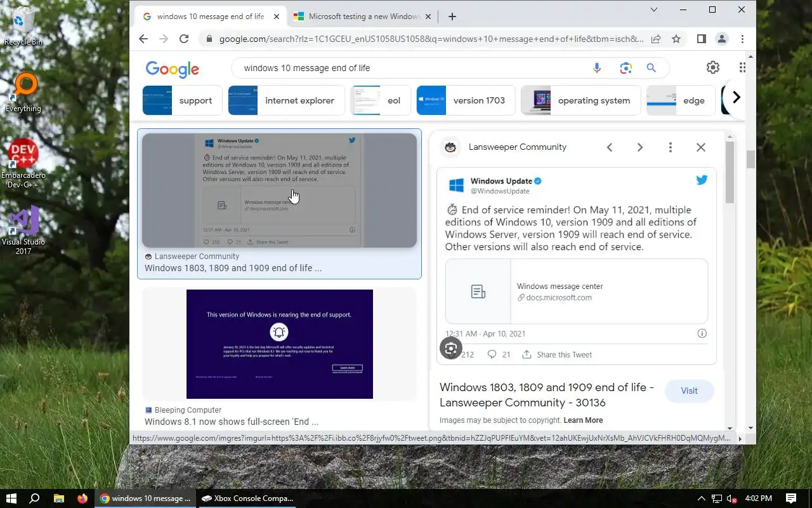Click the Google search input field

point(412,68)
